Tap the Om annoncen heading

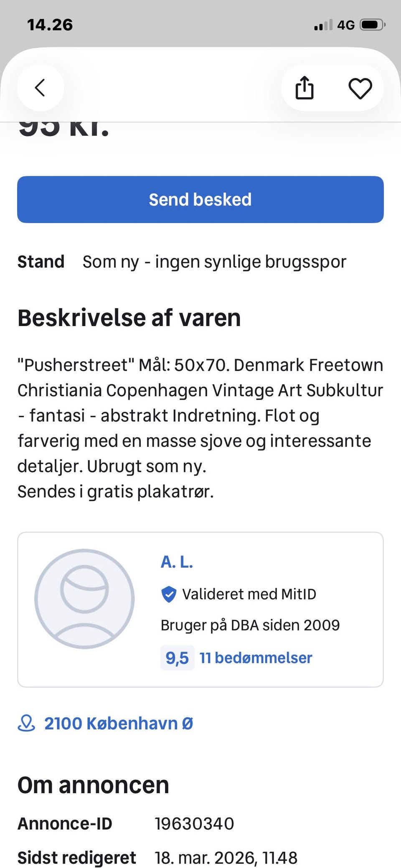click(x=93, y=785)
